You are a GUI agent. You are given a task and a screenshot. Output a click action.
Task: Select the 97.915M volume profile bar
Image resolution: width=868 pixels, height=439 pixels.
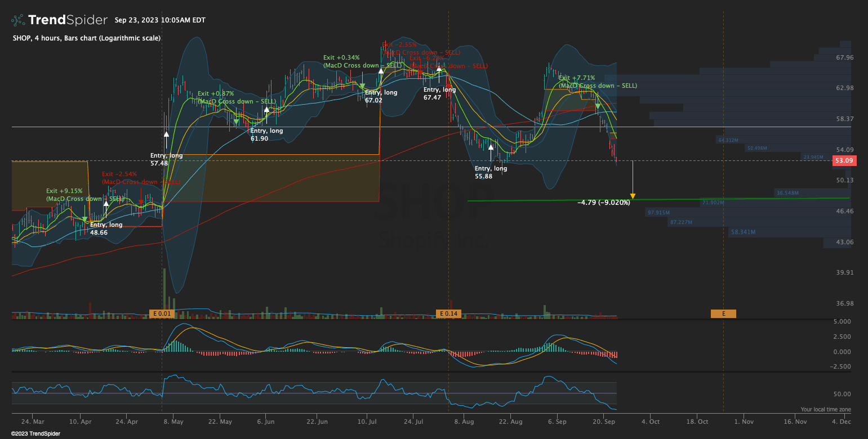click(x=659, y=213)
